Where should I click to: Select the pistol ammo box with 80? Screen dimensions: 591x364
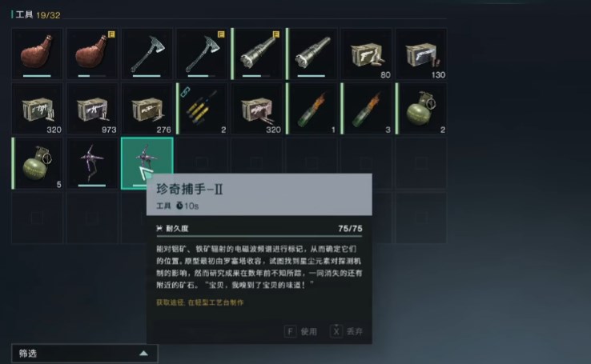[367, 54]
